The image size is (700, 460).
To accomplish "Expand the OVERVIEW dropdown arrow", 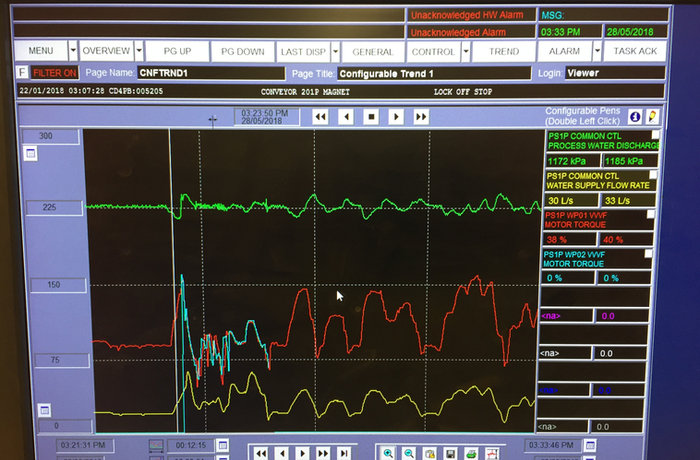I will tap(139, 50).
